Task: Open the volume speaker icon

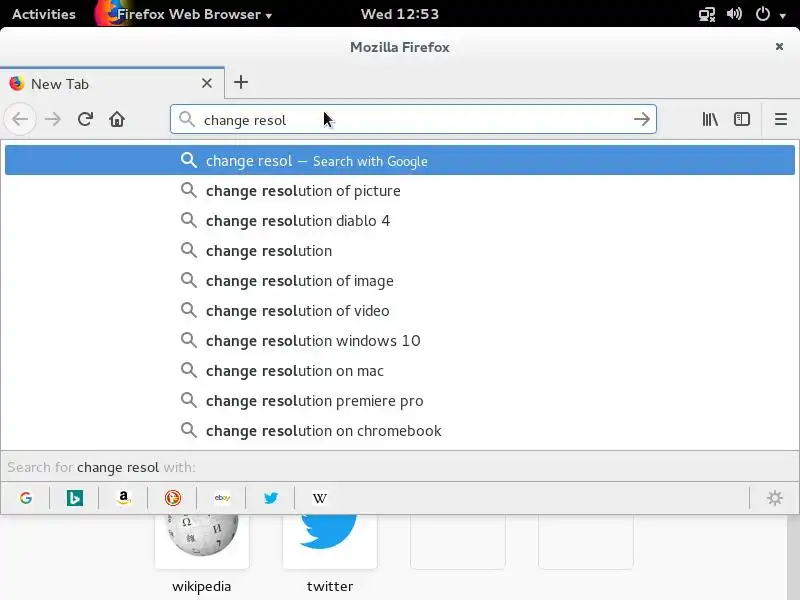Action: [x=734, y=14]
